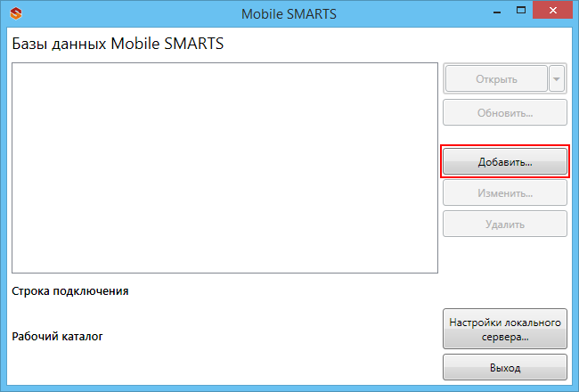Click the Изменить... button

click(x=505, y=192)
